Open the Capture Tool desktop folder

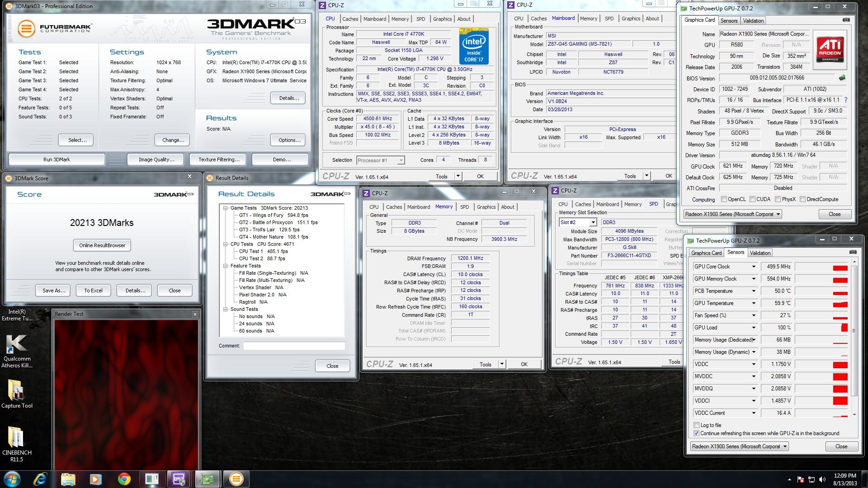pyautogui.click(x=17, y=394)
